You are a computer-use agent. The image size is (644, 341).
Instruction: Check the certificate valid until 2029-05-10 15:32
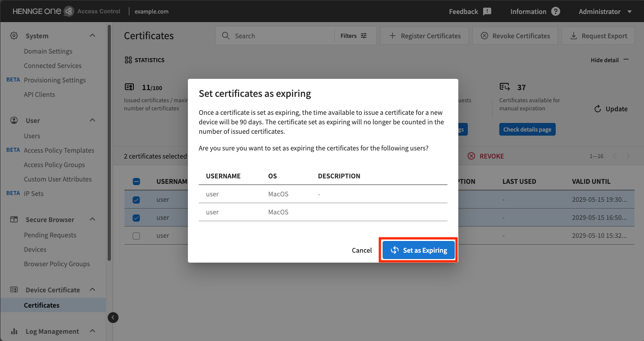[136, 236]
